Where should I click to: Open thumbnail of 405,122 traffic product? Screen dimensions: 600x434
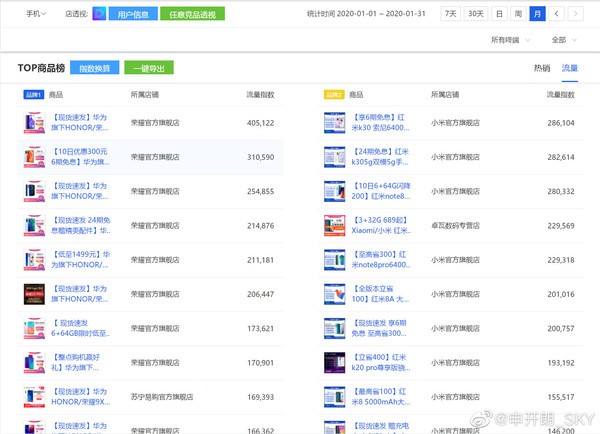(x=34, y=123)
